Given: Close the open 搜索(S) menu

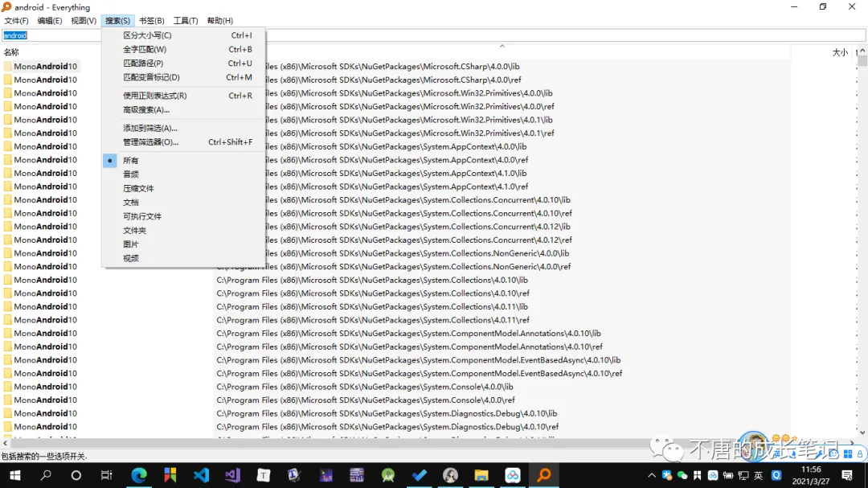Looking at the screenshot, I should pos(117,20).
